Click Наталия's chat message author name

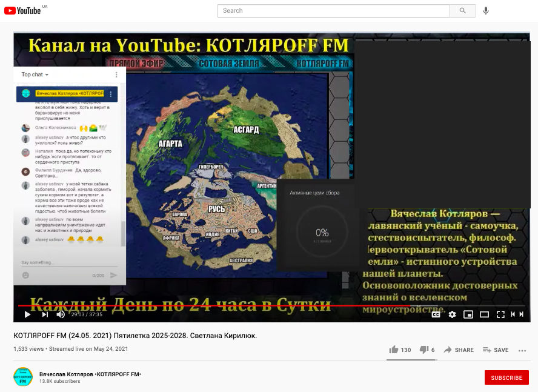44,151
